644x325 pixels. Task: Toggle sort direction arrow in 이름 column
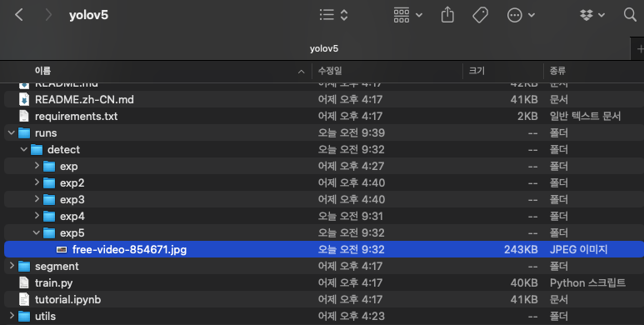(301, 72)
